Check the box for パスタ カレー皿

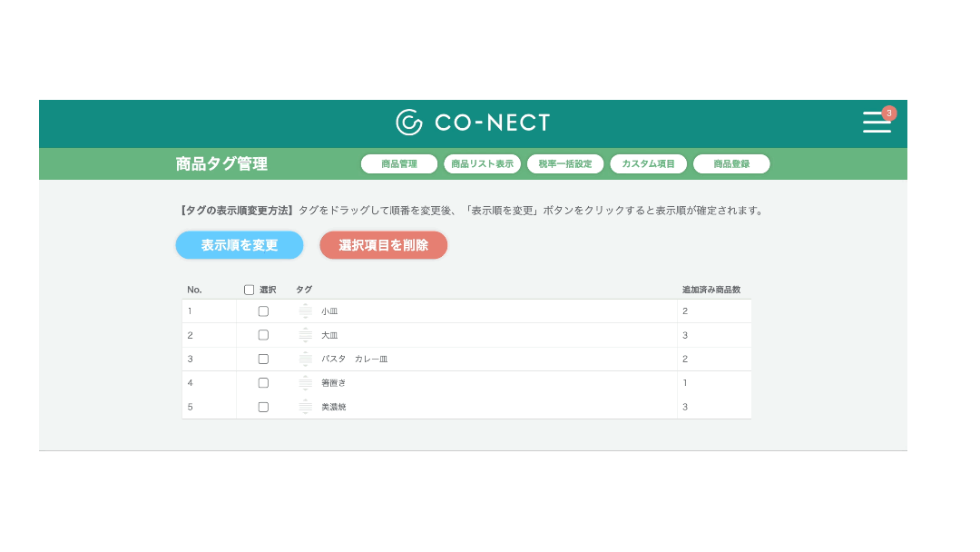tap(263, 359)
